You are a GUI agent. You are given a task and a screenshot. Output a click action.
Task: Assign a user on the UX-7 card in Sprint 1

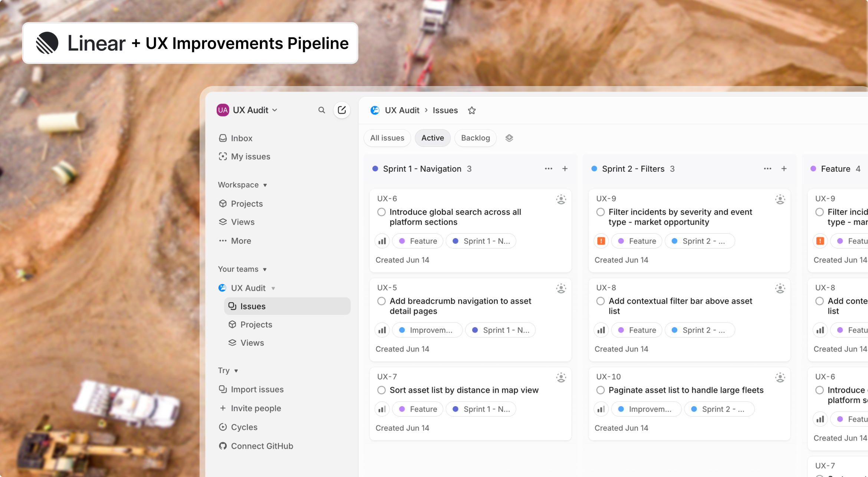point(561,377)
